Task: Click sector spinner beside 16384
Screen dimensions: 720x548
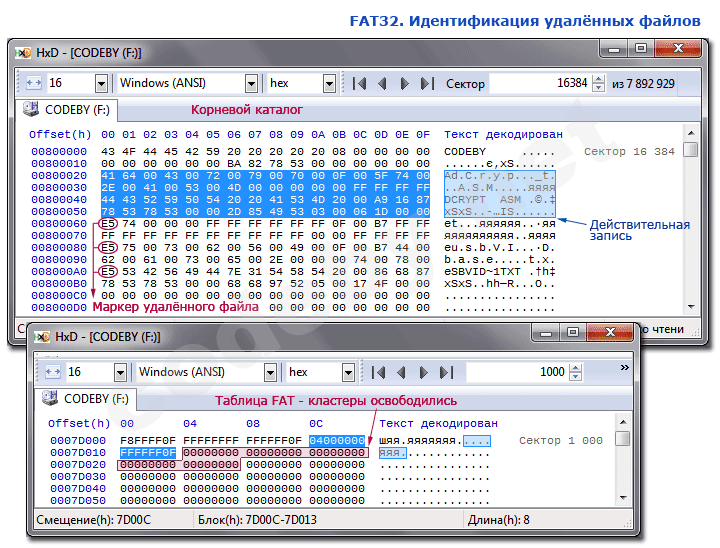Action: (x=599, y=84)
